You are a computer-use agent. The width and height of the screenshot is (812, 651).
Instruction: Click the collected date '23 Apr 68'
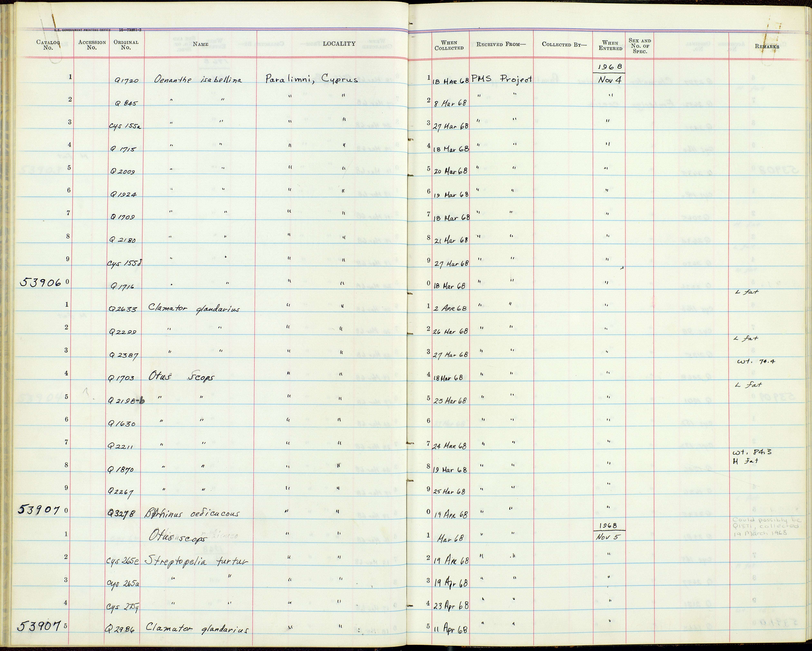451,606
